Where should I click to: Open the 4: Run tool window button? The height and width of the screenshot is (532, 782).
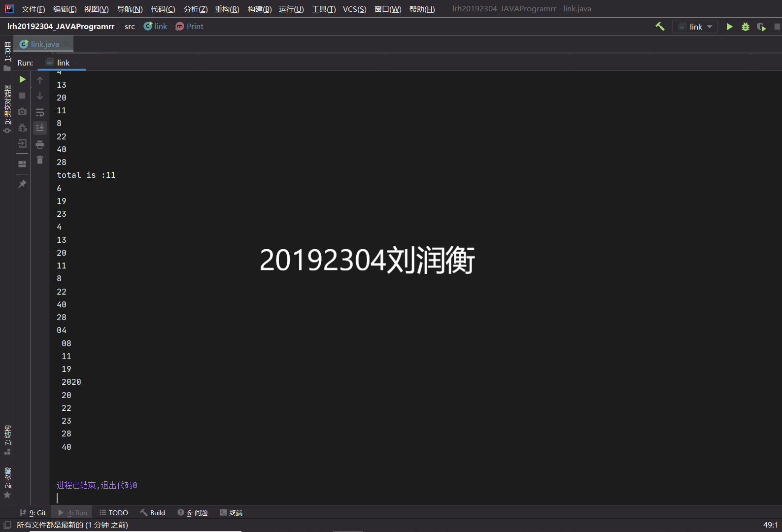tap(72, 513)
